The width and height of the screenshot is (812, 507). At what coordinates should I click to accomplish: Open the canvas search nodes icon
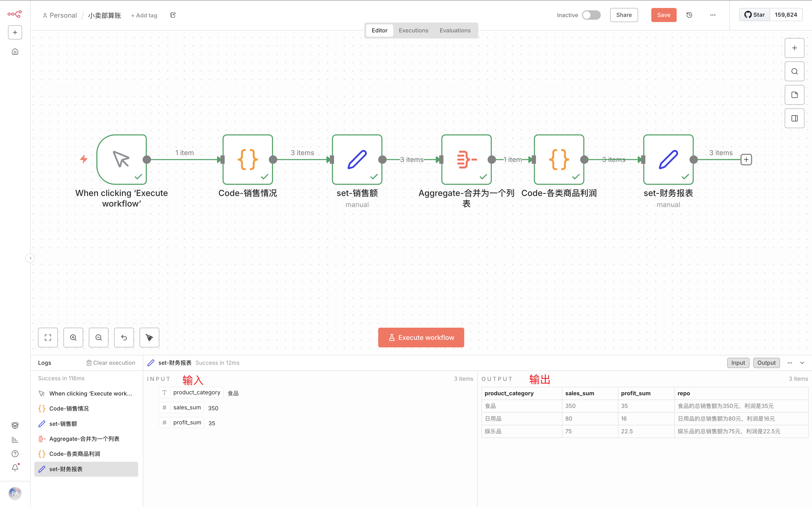[794, 71]
